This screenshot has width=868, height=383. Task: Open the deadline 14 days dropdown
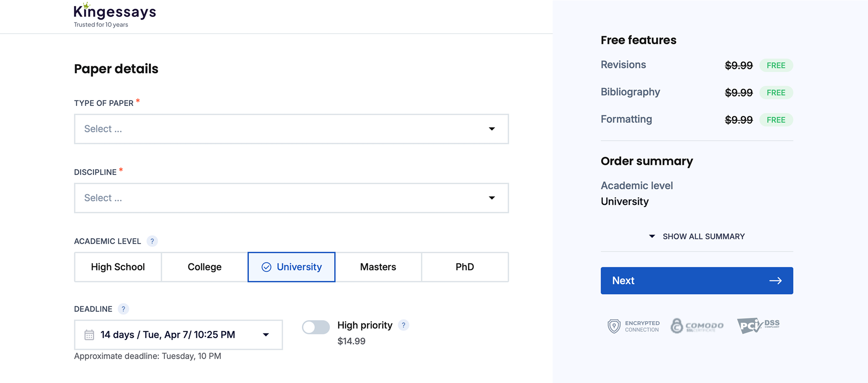pos(178,335)
